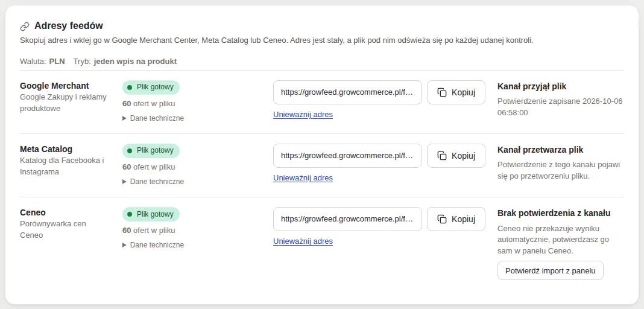
Task: Click the link icon beside Adresy feedów
Action: (25, 27)
